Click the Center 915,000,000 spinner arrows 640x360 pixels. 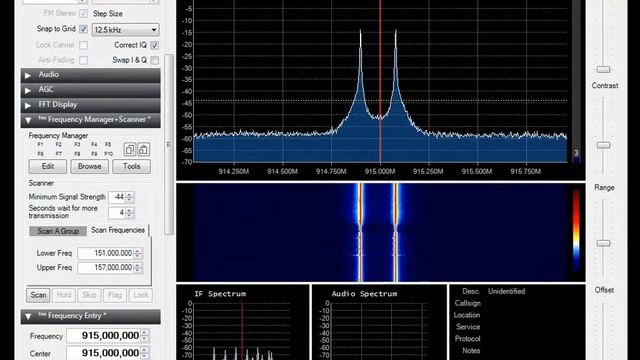click(145, 353)
